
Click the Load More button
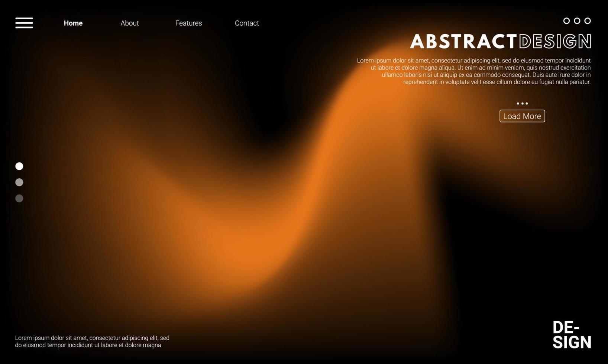coord(522,116)
